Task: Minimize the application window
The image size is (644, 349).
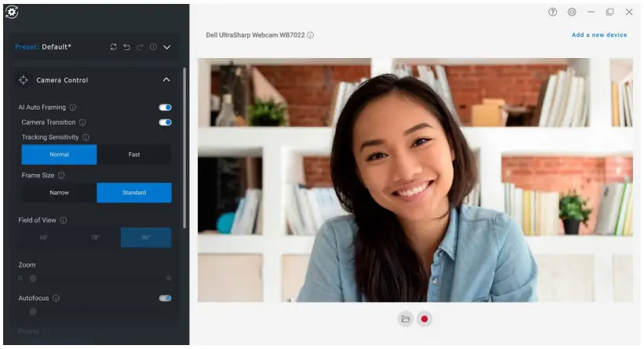Action: coord(591,12)
